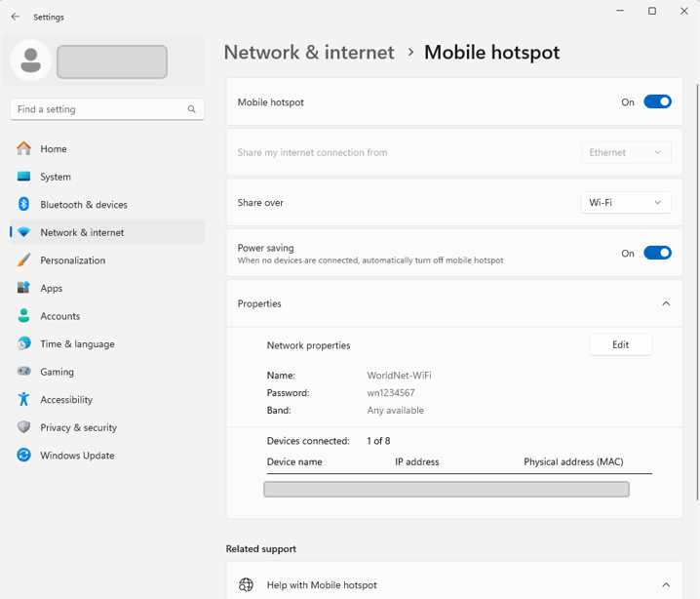The width and height of the screenshot is (700, 599).
Task: Click the Find a setting search box
Action: (97, 109)
